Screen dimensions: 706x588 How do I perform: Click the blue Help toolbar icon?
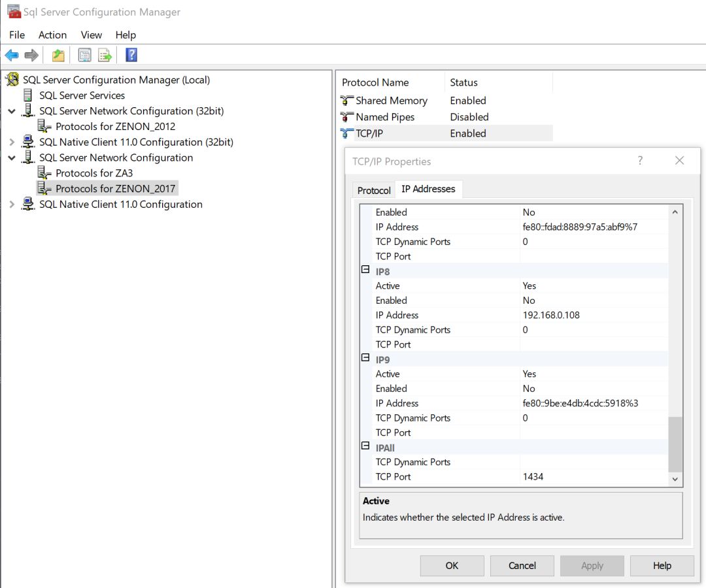pyautogui.click(x=131, y=55)
